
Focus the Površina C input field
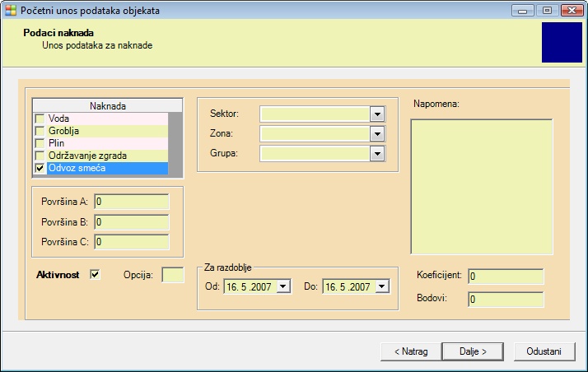pos(132,242)
